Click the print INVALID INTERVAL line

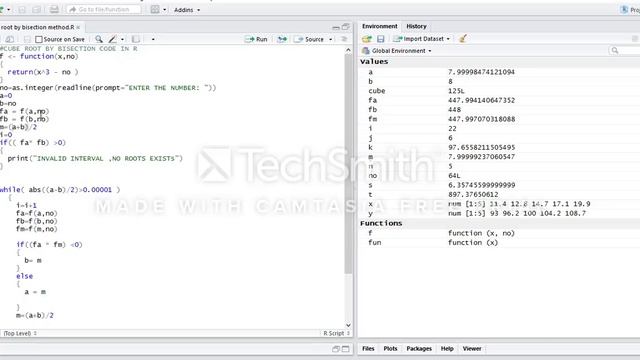tap(95, 158)
